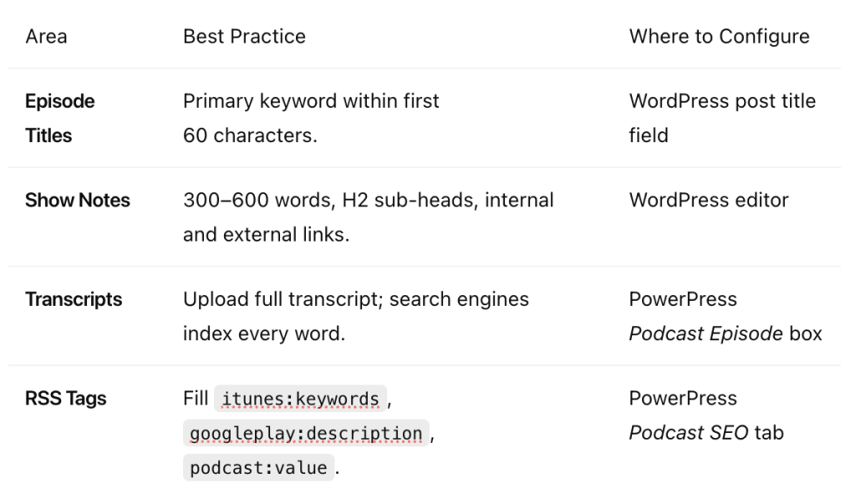Click the WordPress post title field text

(722, 118)
